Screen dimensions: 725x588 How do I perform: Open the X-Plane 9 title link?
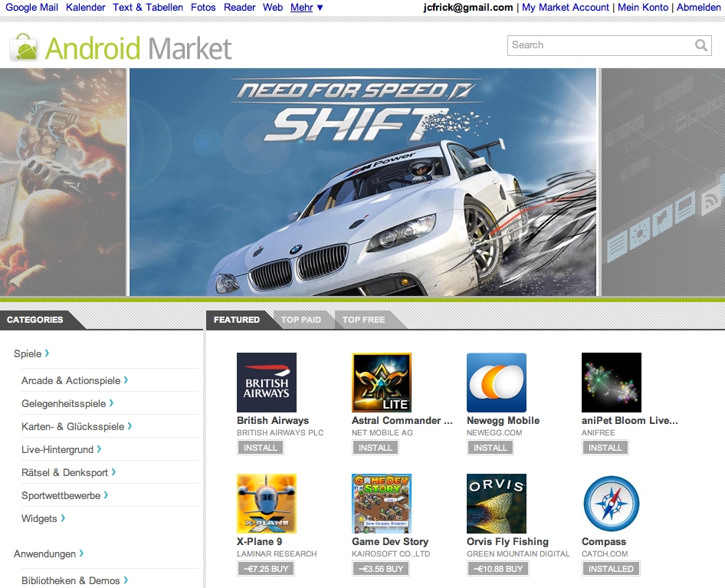259,542
